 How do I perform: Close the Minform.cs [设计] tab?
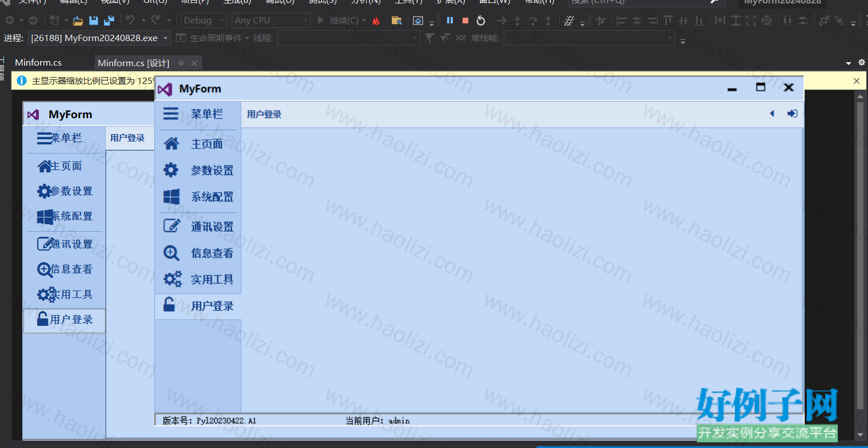tap(194, 63)
